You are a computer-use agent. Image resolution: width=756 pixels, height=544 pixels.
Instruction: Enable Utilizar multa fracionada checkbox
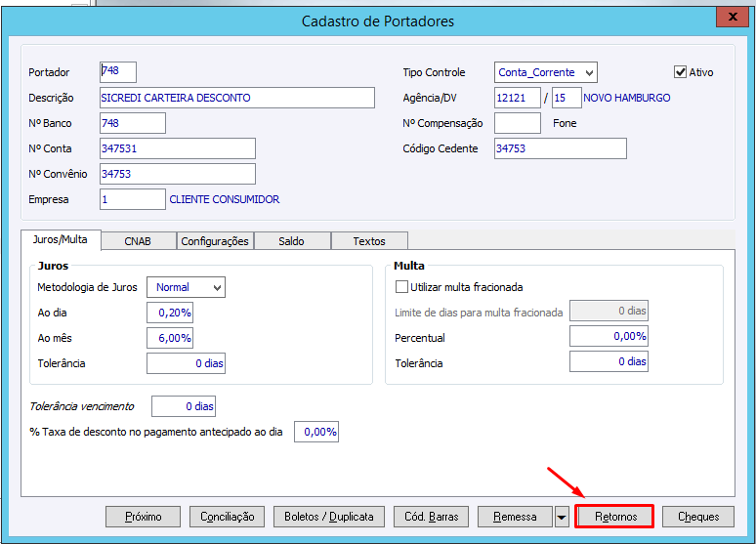coord(401,287)
